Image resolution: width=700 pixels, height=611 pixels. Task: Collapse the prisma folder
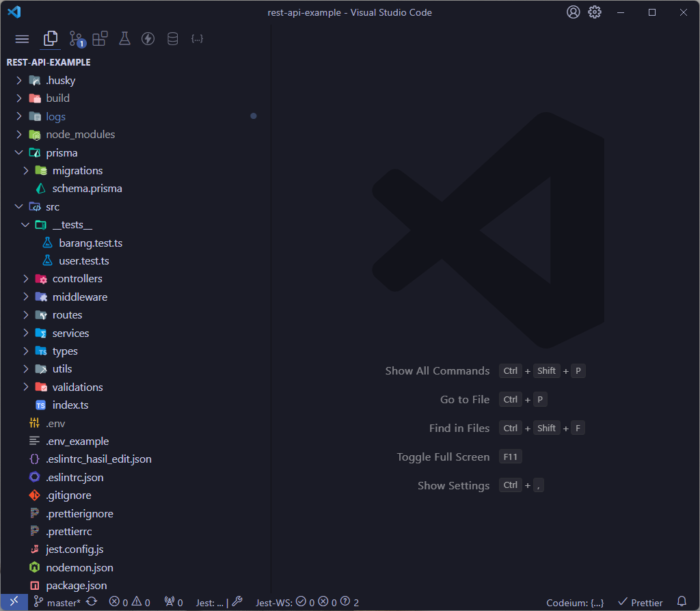pyautogui.click(x=136, y=152)
